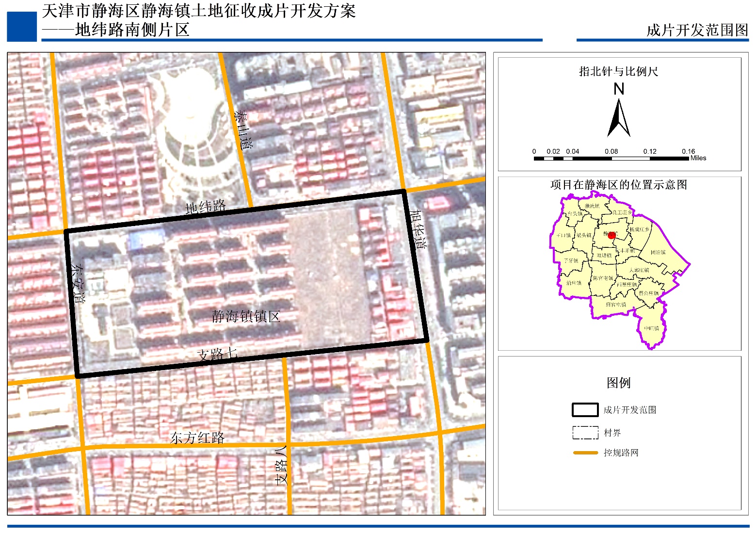The image size is (756, 535).
Task: Select 团泊镇 in the location inset map
Action: click(658, 252)
